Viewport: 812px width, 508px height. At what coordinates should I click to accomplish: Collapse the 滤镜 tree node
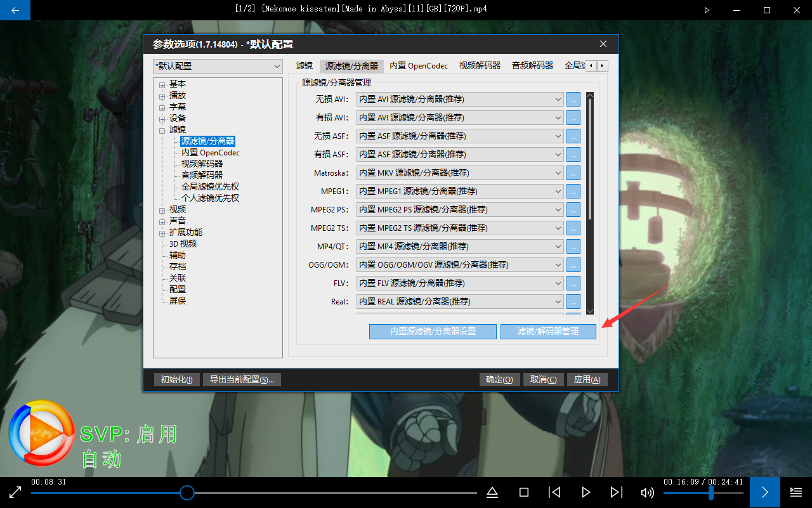point(162,130)
